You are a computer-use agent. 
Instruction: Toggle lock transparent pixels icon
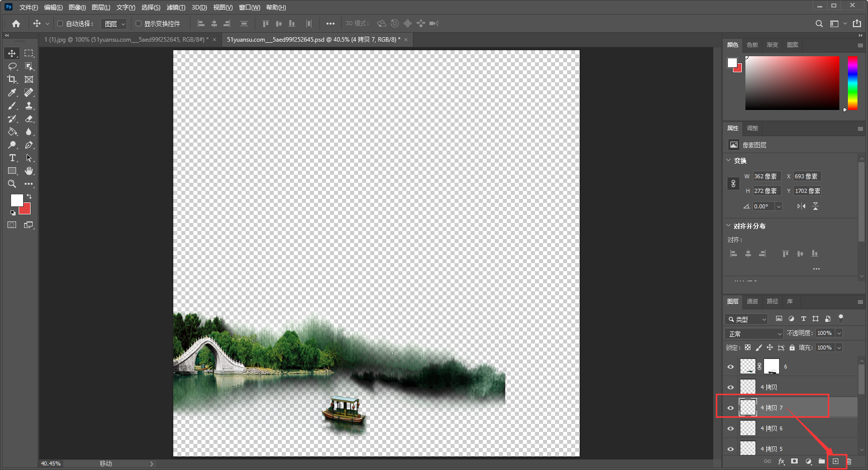click(747, 347)
